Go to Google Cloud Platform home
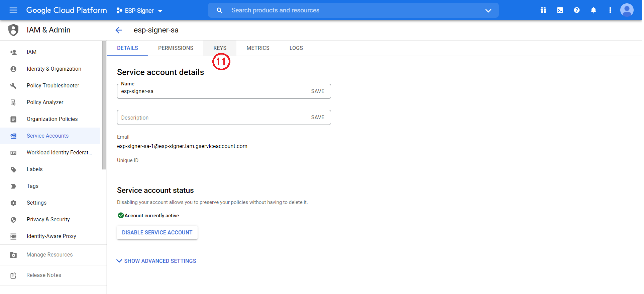 67,10
